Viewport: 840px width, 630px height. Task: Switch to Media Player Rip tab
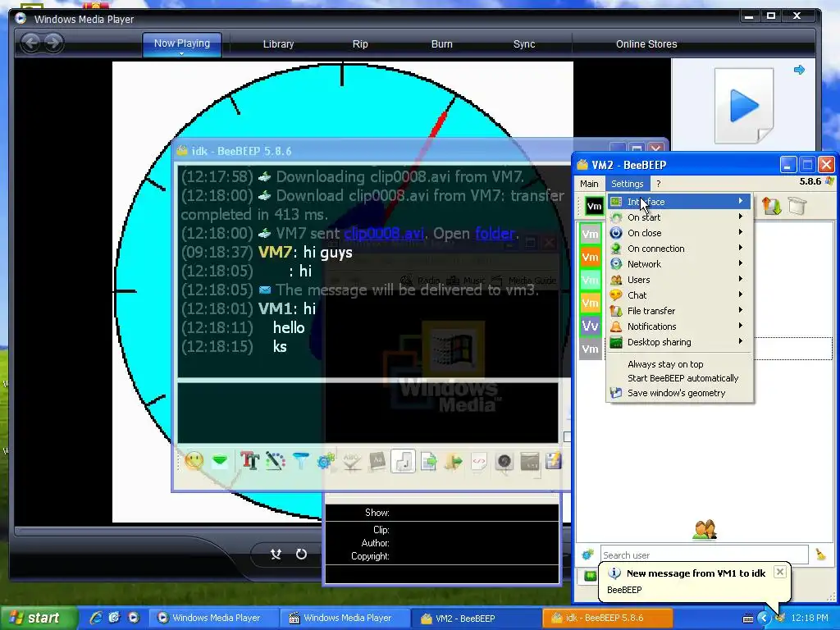pyautogui.click(x=360, y=44)
